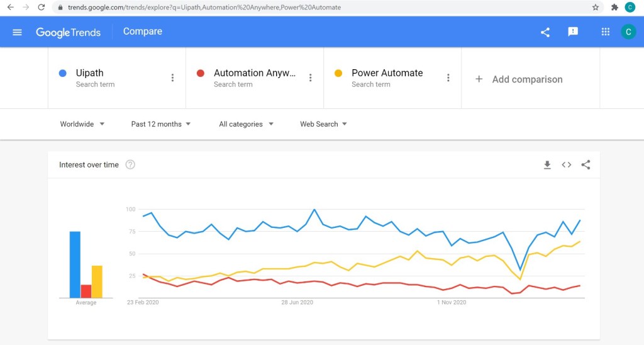Open options menu for Uipath term

[x=173, y=78]
